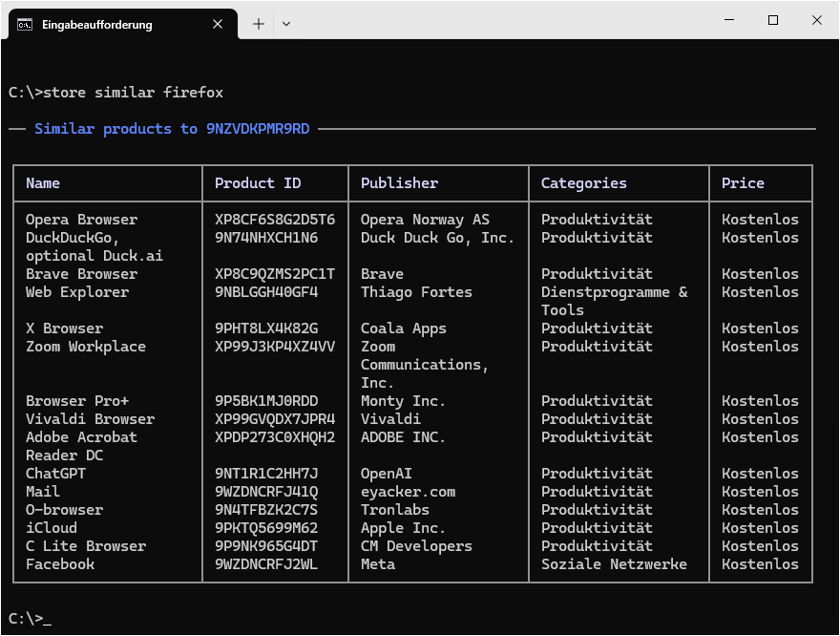
Task: Click the Name column header
Action: [x=43, y=183]
